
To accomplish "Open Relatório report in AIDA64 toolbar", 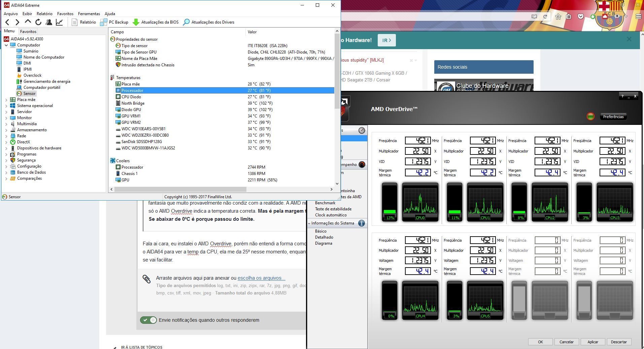I will pos(84,22).
